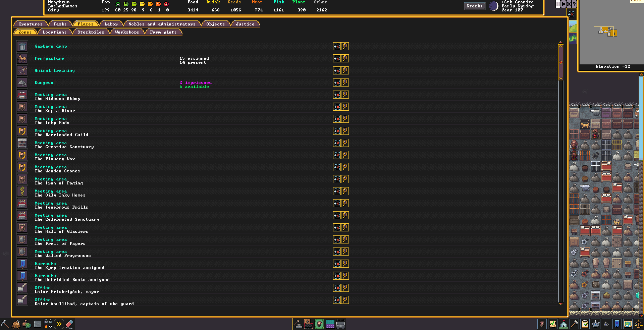The height and width of the screenshot is (330, 644).
Task: Select the chop trees designation tool
Action: pos(16,324)
